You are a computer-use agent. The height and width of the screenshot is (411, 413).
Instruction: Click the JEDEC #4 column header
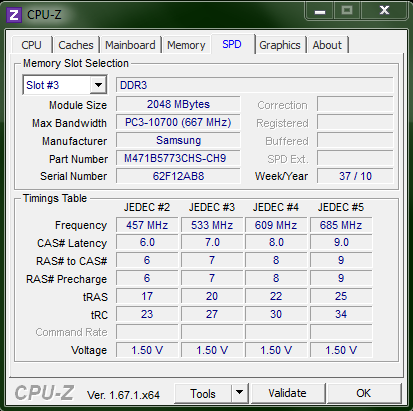click(x=276, y=207)
